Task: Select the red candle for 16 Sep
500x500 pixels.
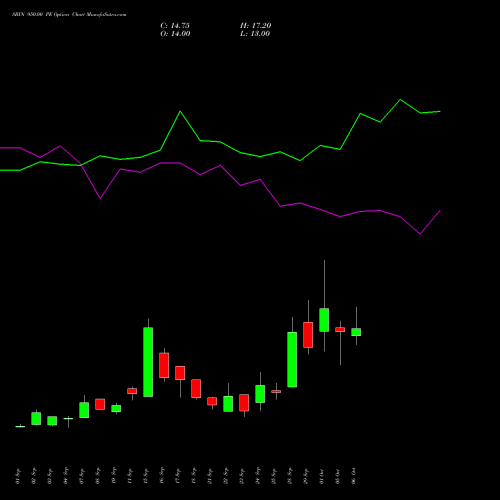Action: pyautogui.click(x=164, y=365)
